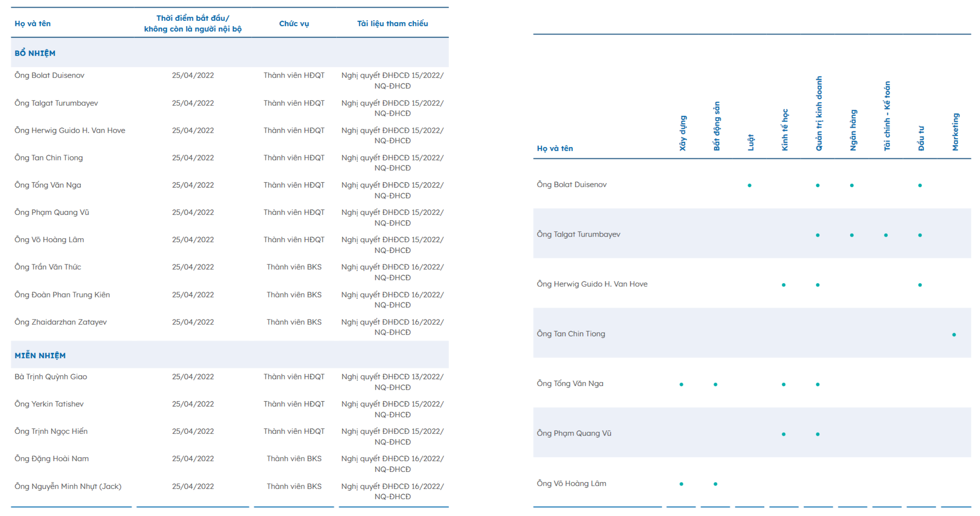Viewport: 980px width, 516px height.
Task: Click the resolution text for Zhaidarzhan Zatayev
Action: pos(393,327)
